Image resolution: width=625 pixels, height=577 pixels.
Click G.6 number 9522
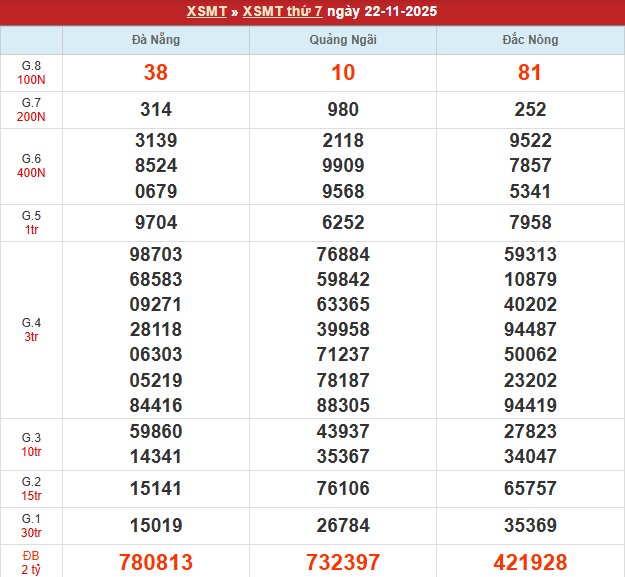click(x=530, y=140)
